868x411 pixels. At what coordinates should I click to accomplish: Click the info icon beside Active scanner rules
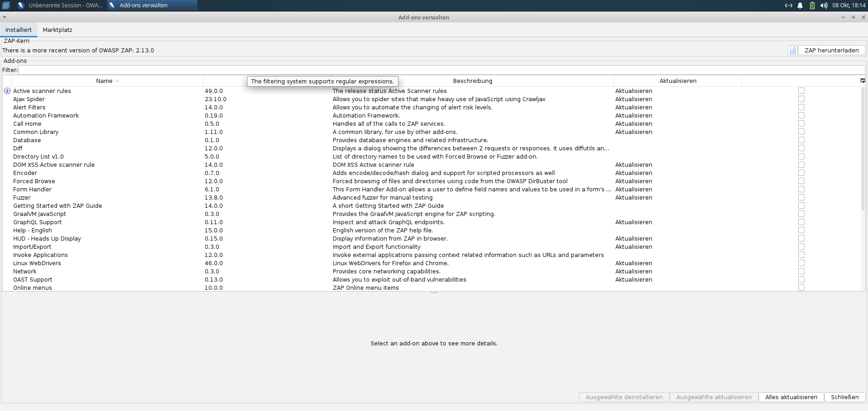pyautogui.click(x=7, y=91)
